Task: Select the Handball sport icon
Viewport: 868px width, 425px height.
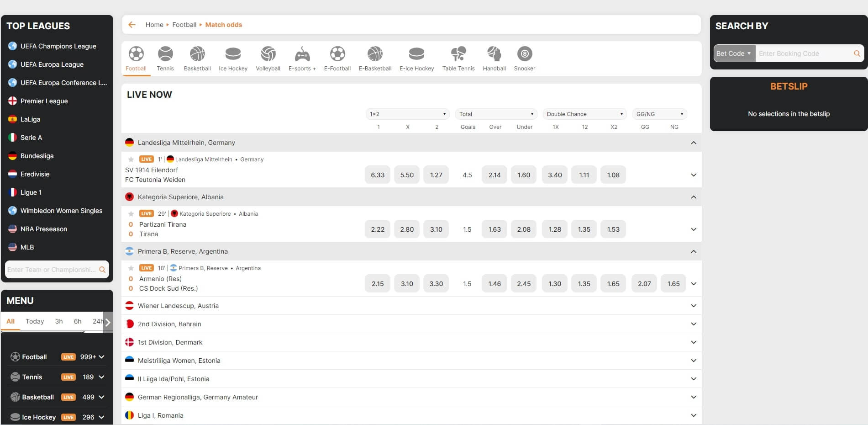Action: pos(494,58)
